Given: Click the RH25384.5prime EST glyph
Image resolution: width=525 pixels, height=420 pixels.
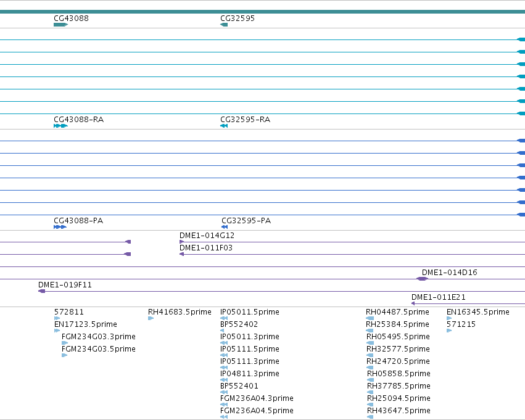Looking at the screenshot, I should click(370, 331).
